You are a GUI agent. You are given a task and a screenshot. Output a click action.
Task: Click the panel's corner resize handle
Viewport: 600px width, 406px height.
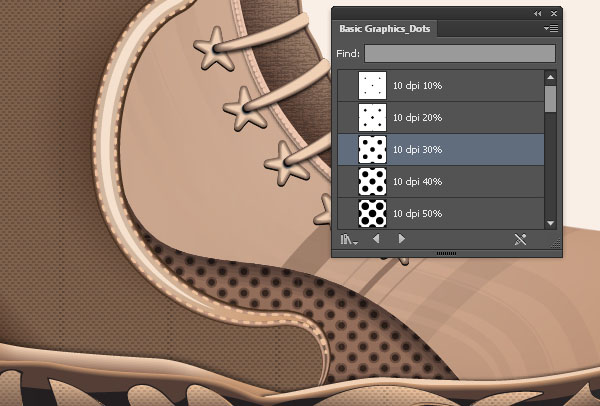coord(556,243)
